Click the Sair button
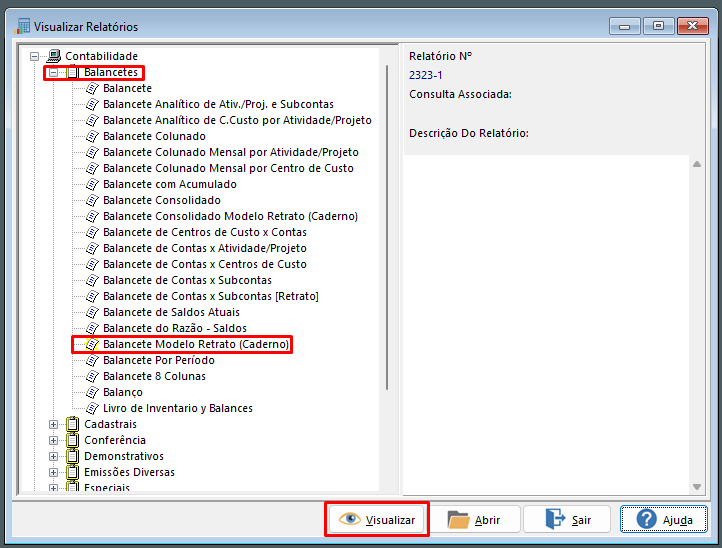Screen dimensions: 722x548 [567, 519]
